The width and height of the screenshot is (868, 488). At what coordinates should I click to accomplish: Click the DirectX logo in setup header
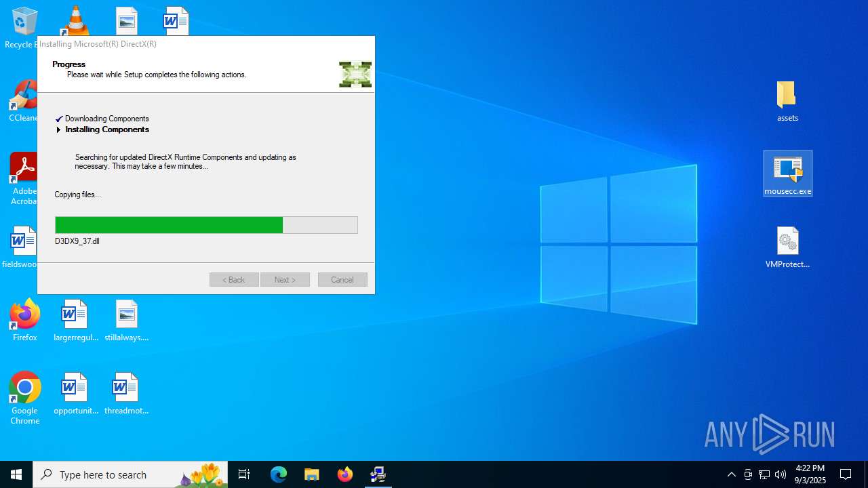click(355, 75)
